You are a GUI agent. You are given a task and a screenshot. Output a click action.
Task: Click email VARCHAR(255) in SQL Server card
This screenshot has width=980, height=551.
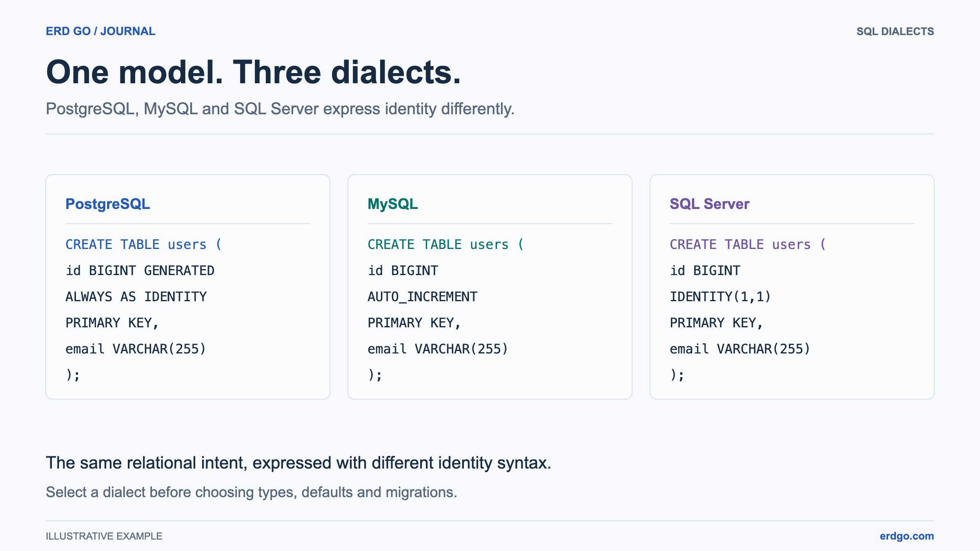click(740, 349)
